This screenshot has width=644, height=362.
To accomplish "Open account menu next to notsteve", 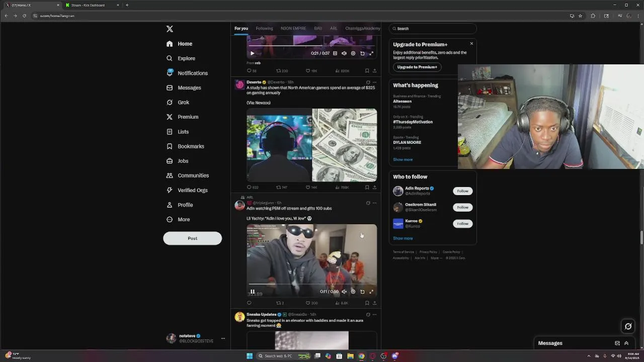I will [x=223, y=338].
